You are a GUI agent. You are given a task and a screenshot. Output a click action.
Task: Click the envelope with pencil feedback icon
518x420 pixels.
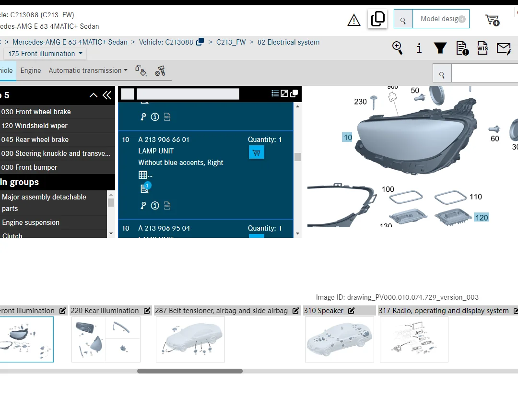(x=504, y=48)
